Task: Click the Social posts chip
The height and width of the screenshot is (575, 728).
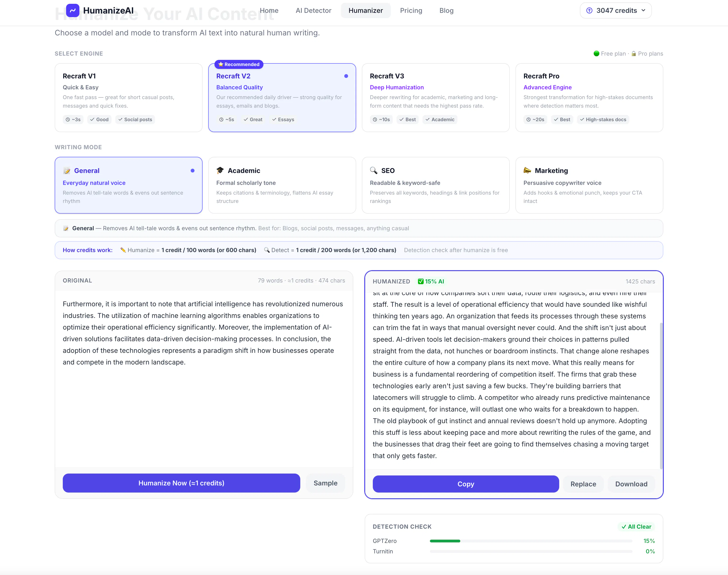Action: (x=135, y=120)
